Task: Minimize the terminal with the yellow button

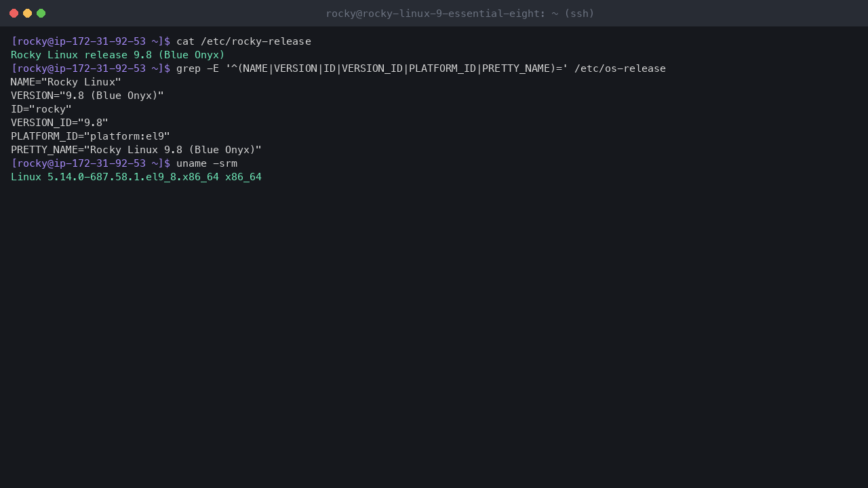Action: [27, 14]
